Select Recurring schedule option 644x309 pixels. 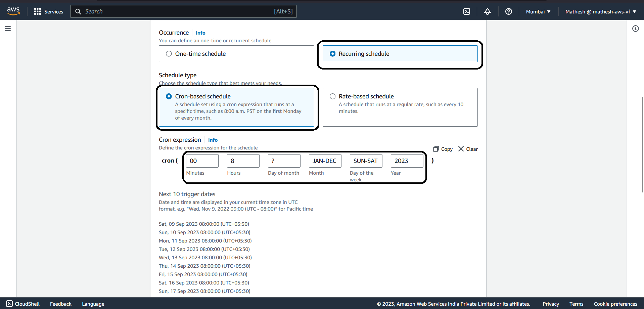point(400,54)
